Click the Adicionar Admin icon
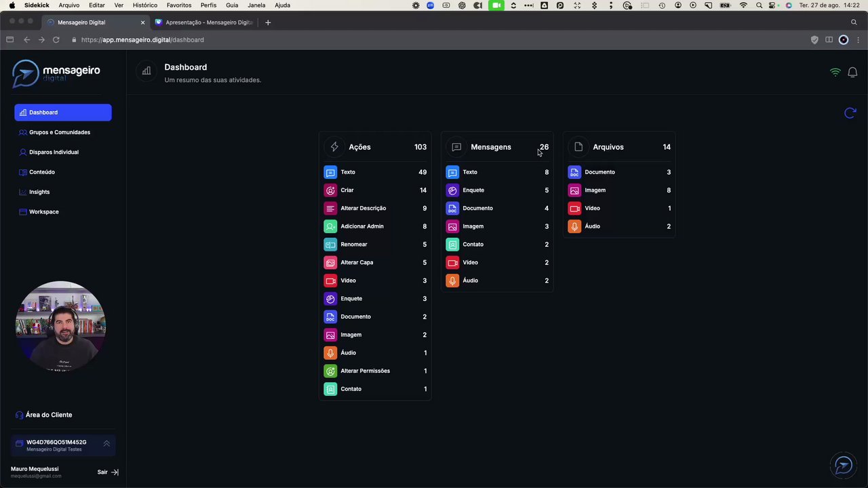The image size is (868, 488). [x=330, y=226]
